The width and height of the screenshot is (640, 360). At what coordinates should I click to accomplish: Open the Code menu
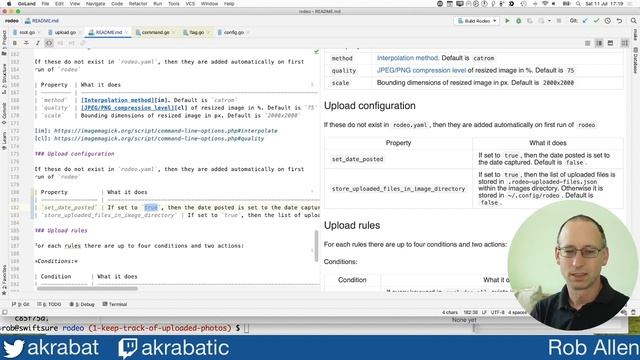(117, 4)
